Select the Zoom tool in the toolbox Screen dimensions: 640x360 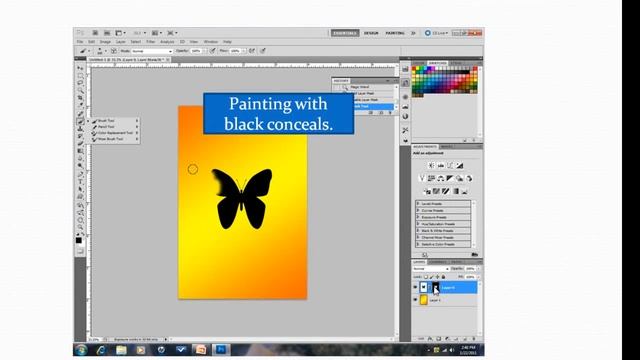coord(80,227)
